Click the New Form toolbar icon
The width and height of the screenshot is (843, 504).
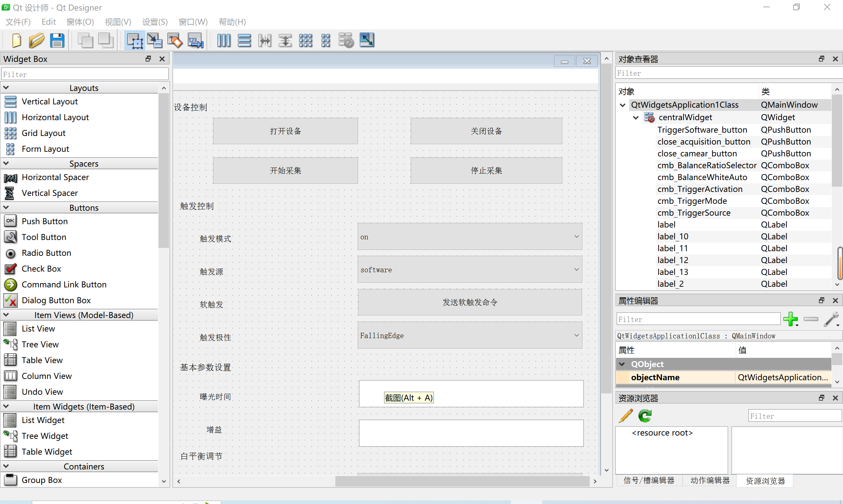[x=16, y=40]
